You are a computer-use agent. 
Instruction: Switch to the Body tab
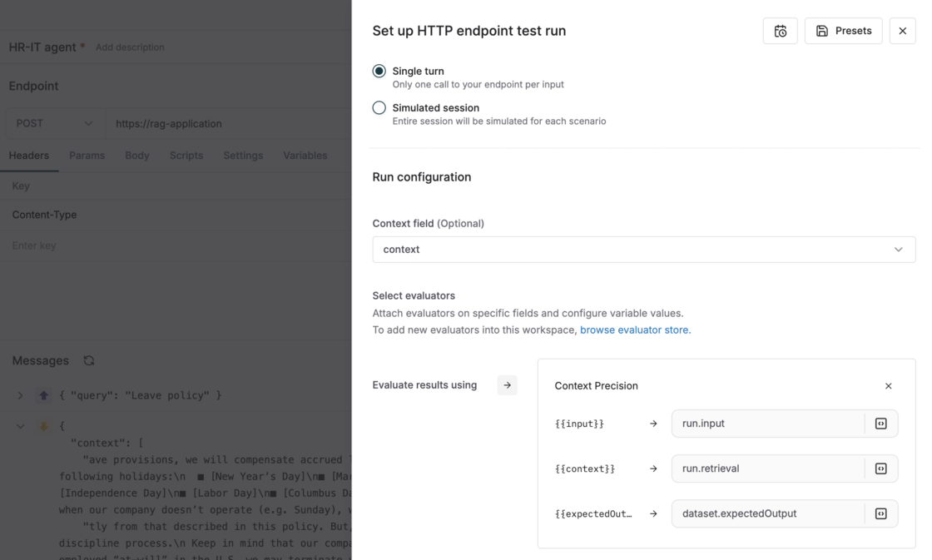pyautogui.click(x=137, y=156)
